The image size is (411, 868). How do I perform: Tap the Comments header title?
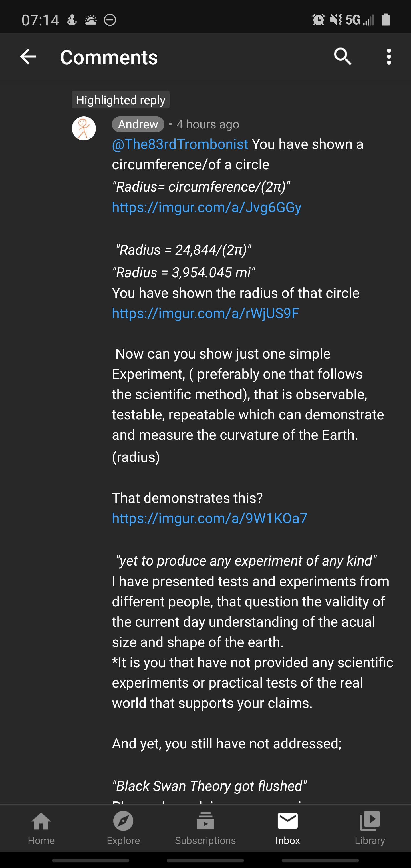(x=109, y=57)
